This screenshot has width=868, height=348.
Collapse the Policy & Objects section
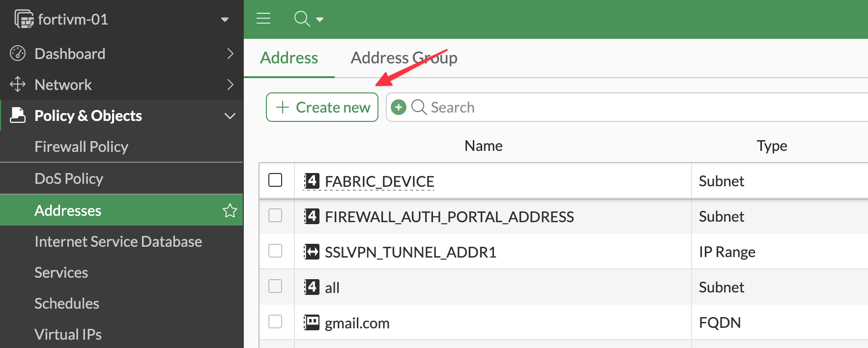[x=230, y=116]
